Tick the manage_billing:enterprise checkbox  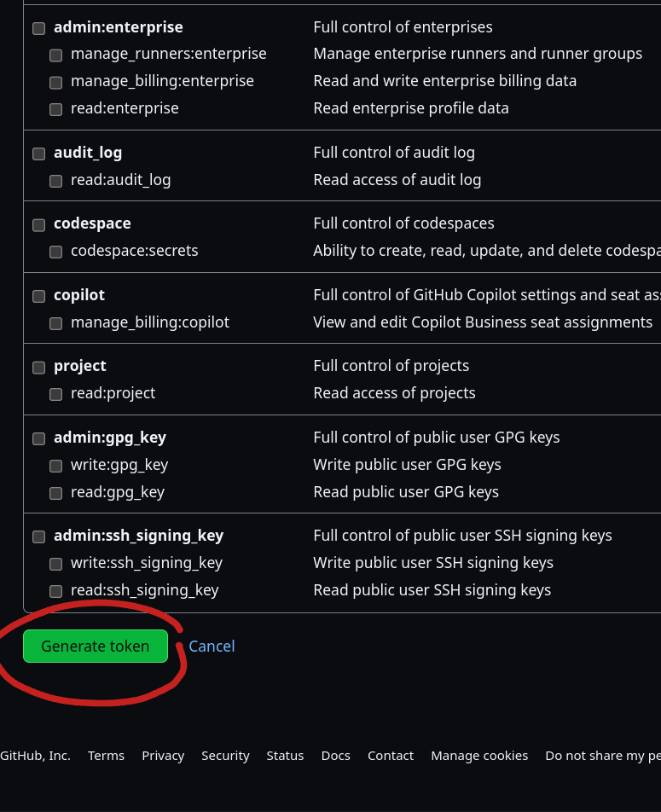pyautogui.click(x=55, y=83)
